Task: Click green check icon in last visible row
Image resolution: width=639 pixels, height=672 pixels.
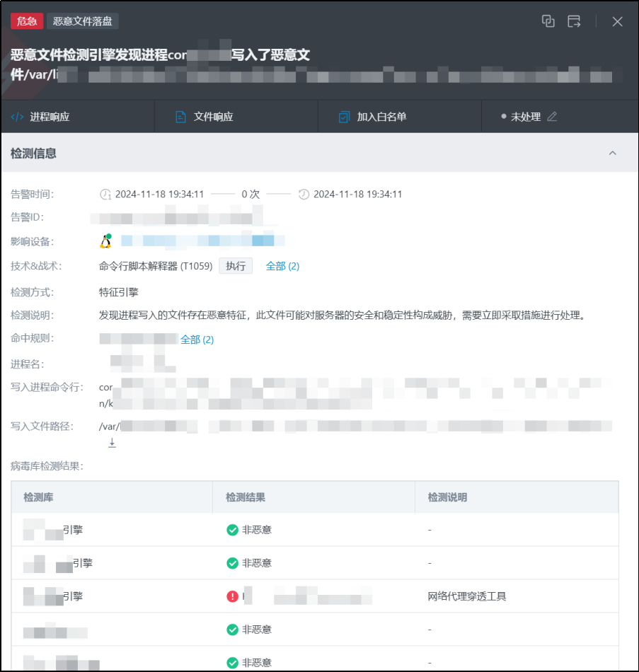Action: click(232, 663)
